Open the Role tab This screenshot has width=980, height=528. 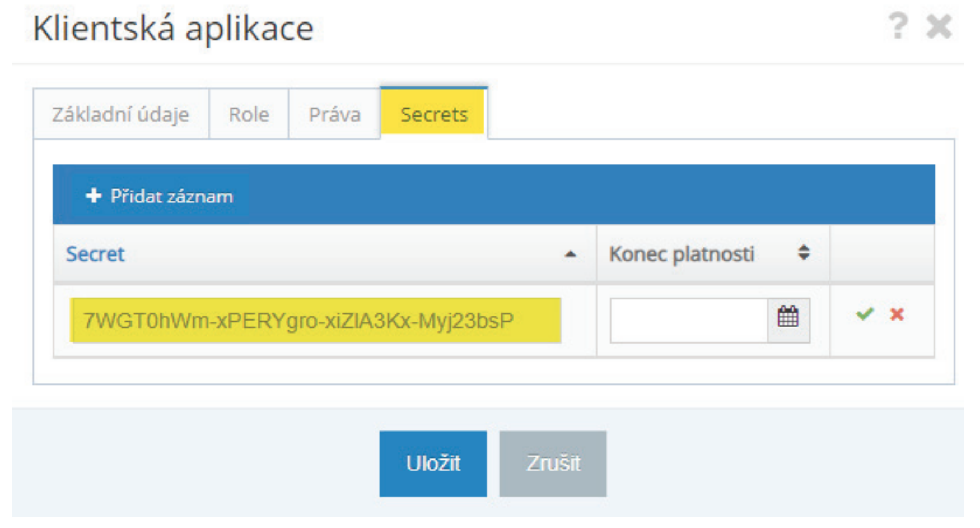(x=249, y=114)
